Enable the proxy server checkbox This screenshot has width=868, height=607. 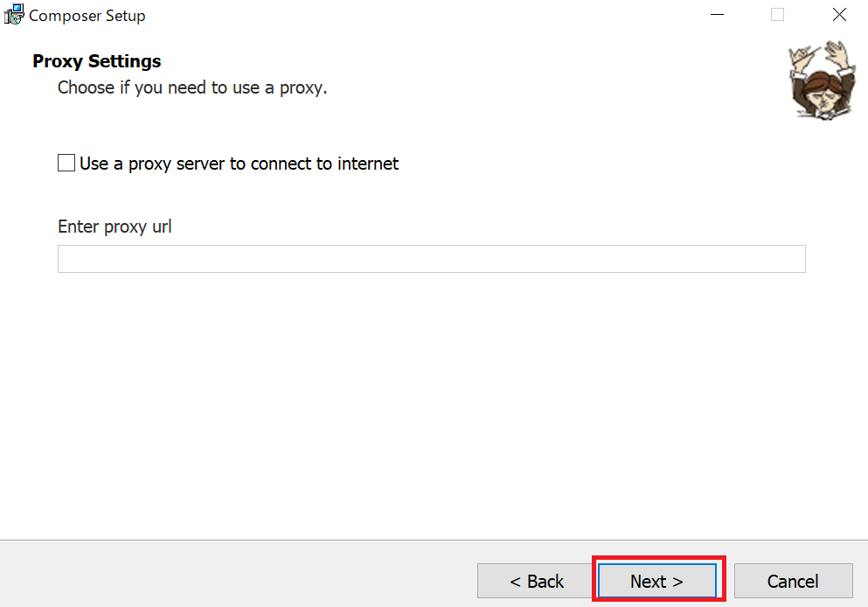(x=66, y=163)
